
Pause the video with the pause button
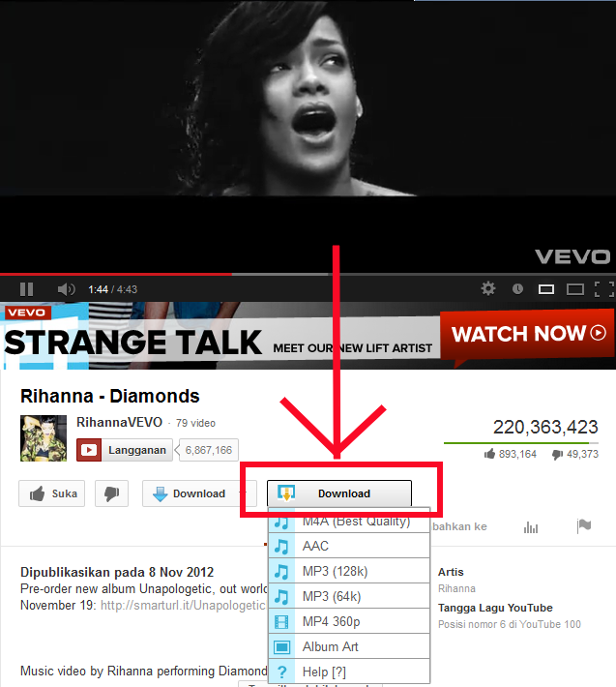(x=27, y=289)
